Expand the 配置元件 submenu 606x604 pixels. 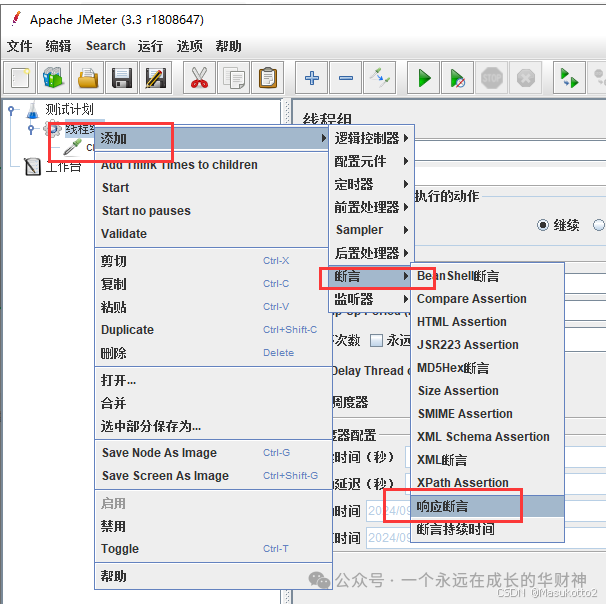(371, 161)
